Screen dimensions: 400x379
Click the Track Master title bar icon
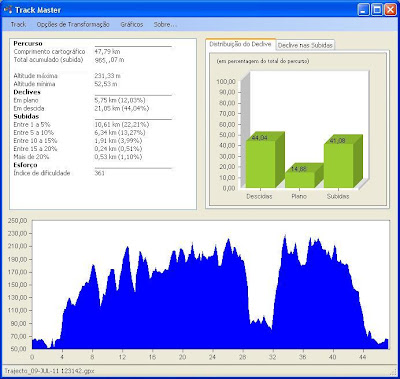[x=8, y=10]
